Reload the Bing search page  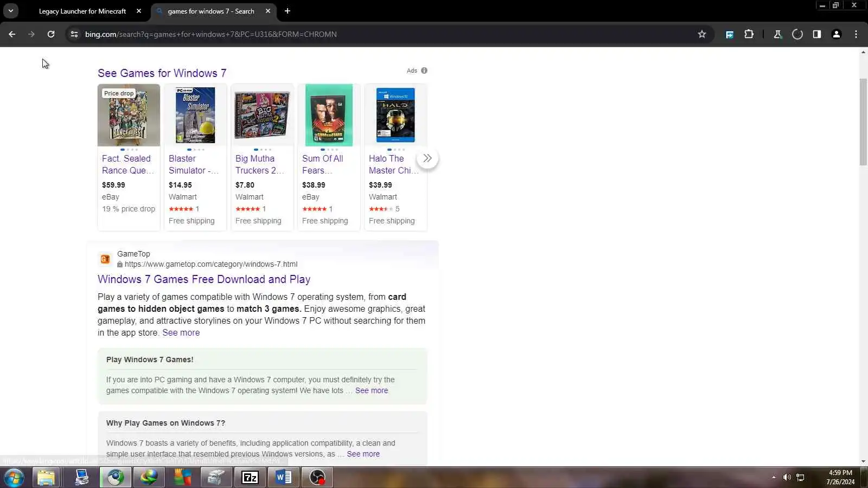coord(51,34)
